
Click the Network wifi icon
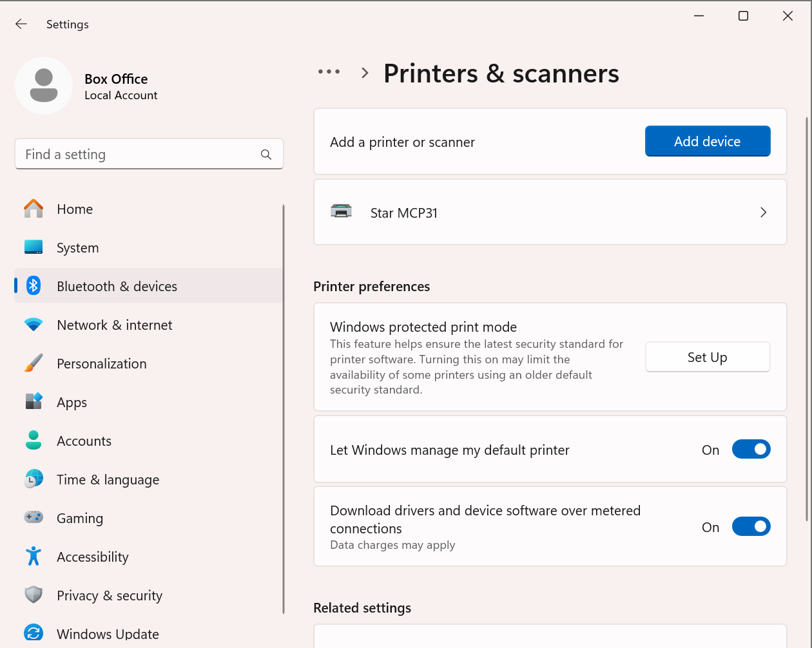tap(34, 325)
